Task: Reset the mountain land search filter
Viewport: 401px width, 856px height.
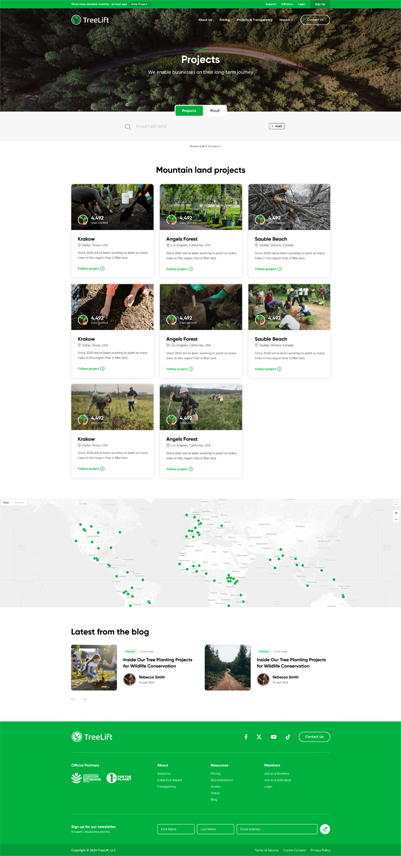Action: pos(277,126)
